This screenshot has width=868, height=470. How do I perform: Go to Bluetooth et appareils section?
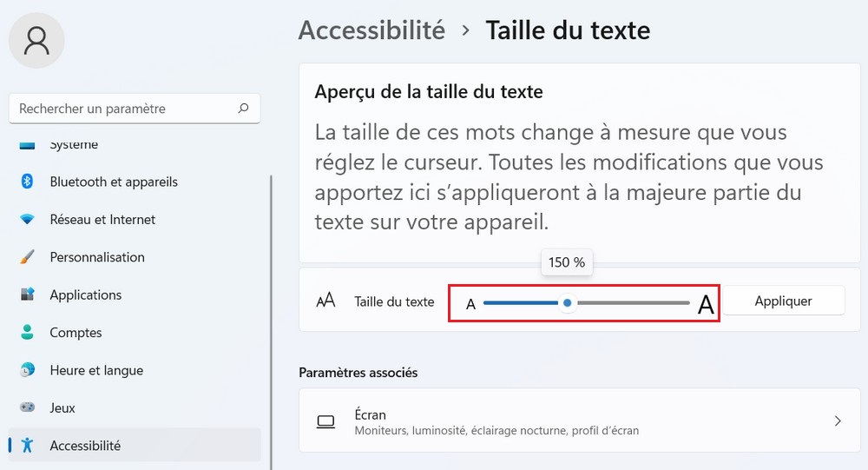114,182
